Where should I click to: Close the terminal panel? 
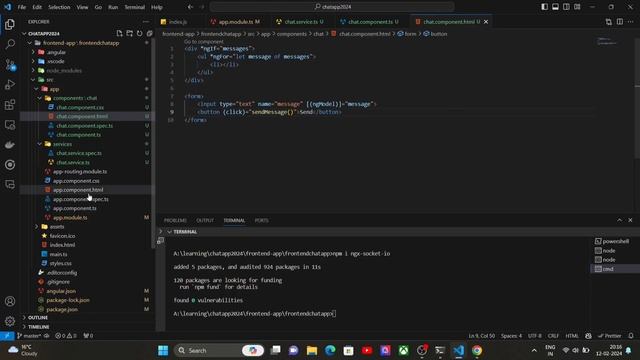pos(630,220)
